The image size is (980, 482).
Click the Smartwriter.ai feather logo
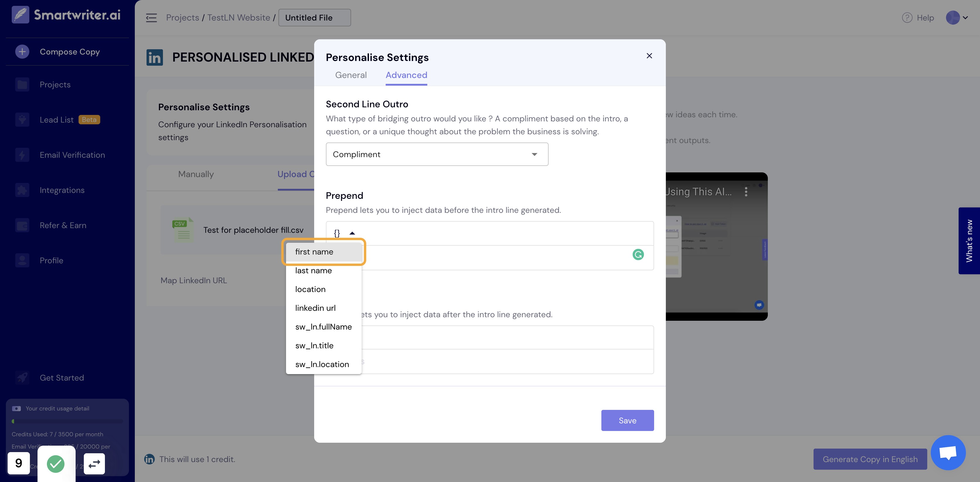(21, 15)
